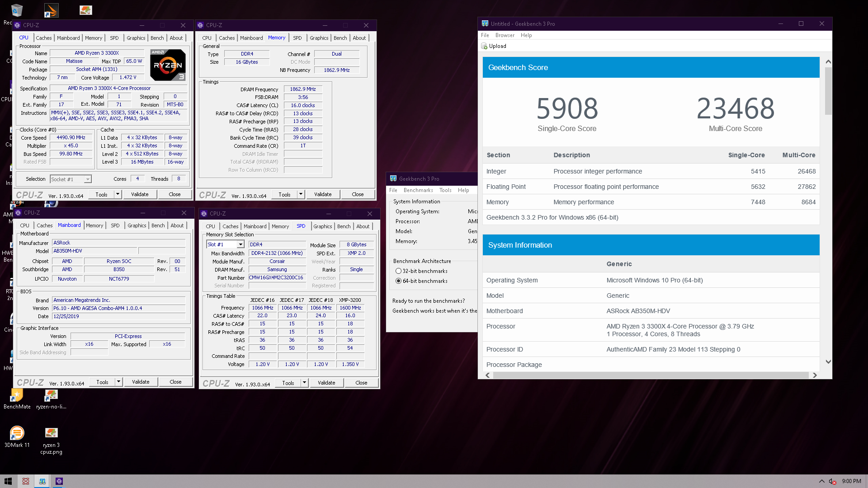Viewport: 868px width, 488px height.
Task: Click the Core Speed value 4490.90 MHz
Action: click(x=71, y=138)
